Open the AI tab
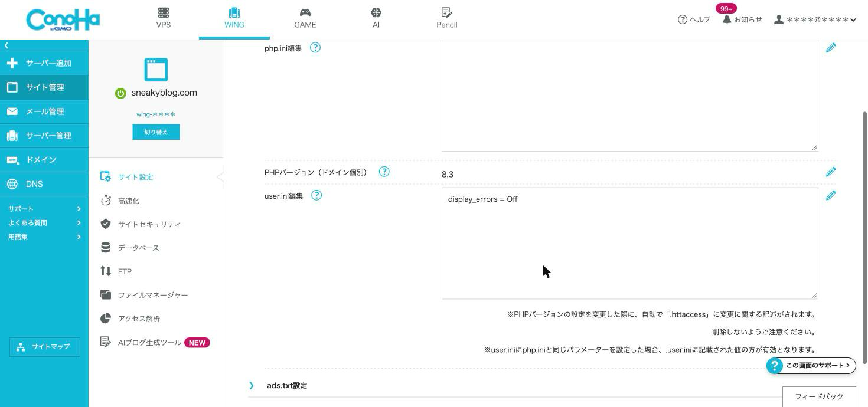Viewport: 868px width, 407px height. (376, 19)
